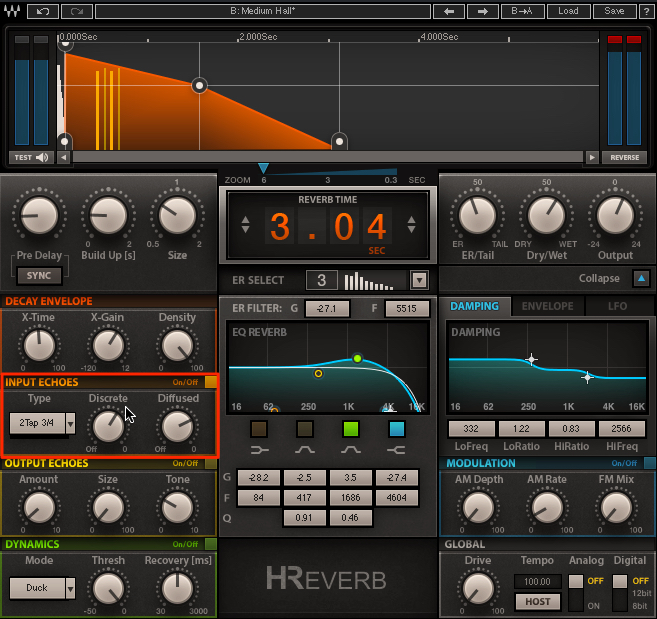Click the Tempo value 100.00 field

pyautogui.click(x=538, y=582)
